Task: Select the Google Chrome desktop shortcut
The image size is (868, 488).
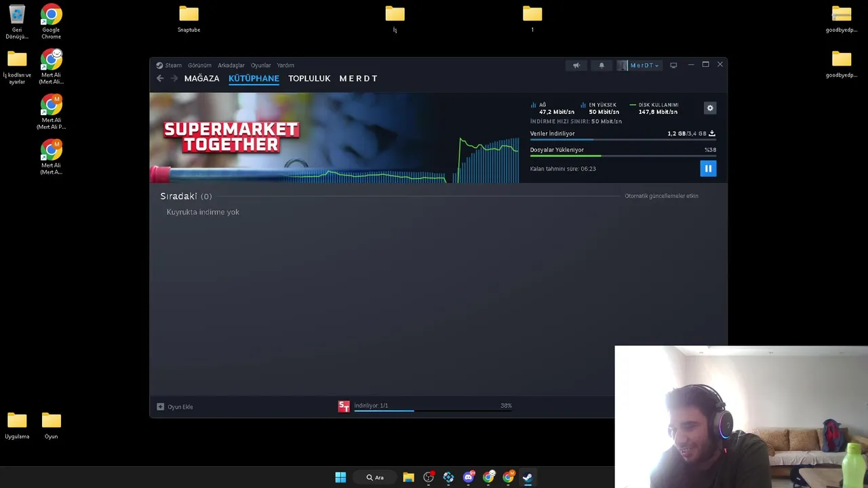Action: point(51,22)
